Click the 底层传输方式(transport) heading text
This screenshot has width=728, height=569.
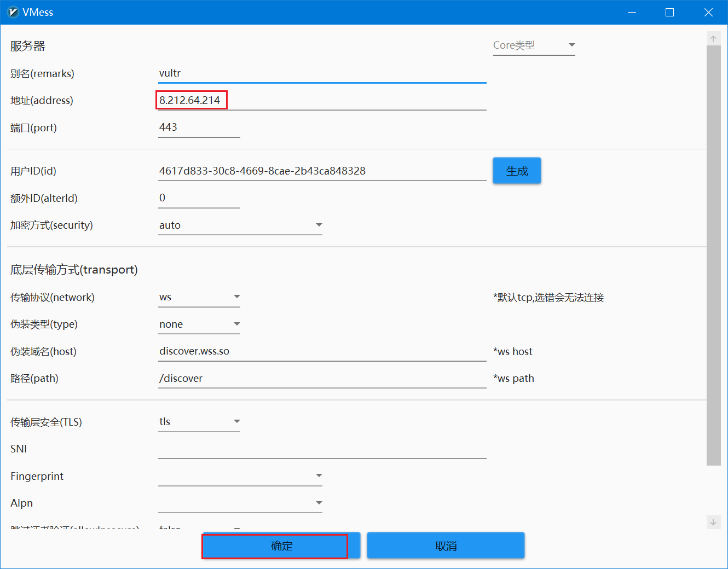[x=74, y=270]
